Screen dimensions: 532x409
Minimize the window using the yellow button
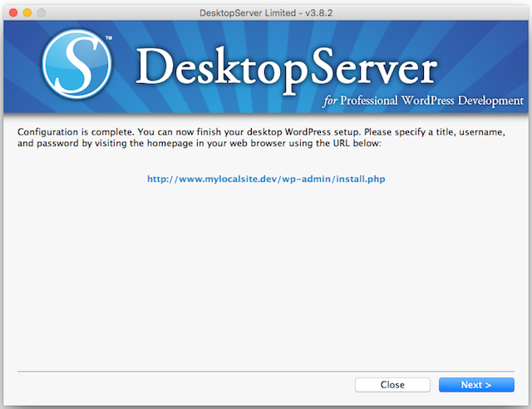(x=27, y=13)
